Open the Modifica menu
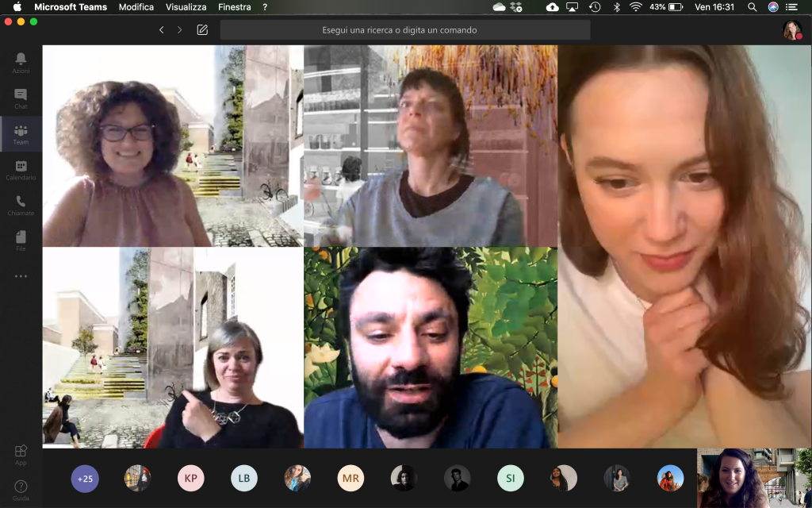812x508 pixels. [x=136, y=7]
